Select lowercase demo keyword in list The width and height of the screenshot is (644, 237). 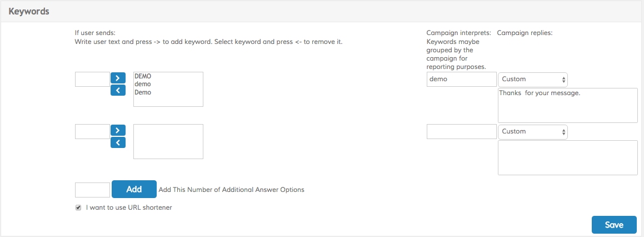[143, 85]
